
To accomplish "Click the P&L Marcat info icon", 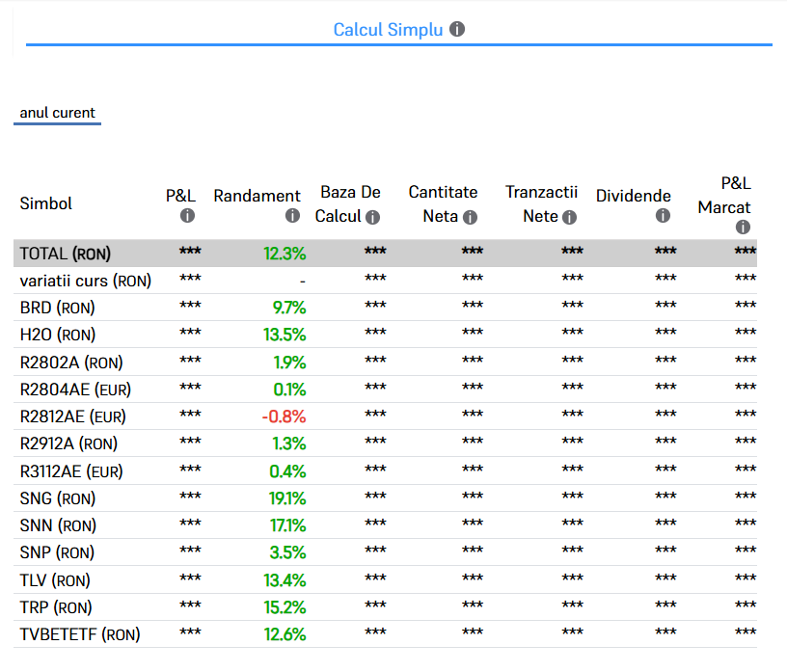I will point(743,228).
